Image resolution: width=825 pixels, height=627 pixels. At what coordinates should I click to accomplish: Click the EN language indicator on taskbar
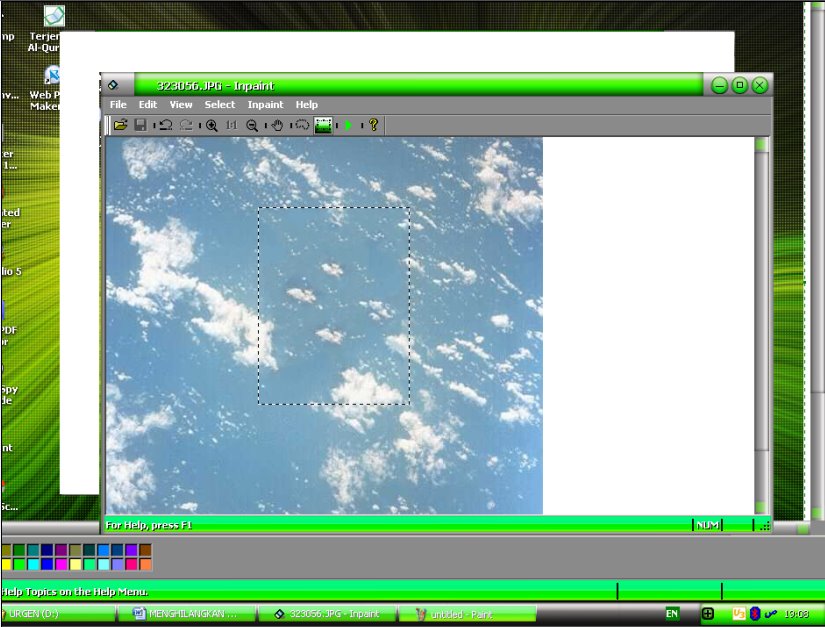pyautogui.click(x=672, y=613)
